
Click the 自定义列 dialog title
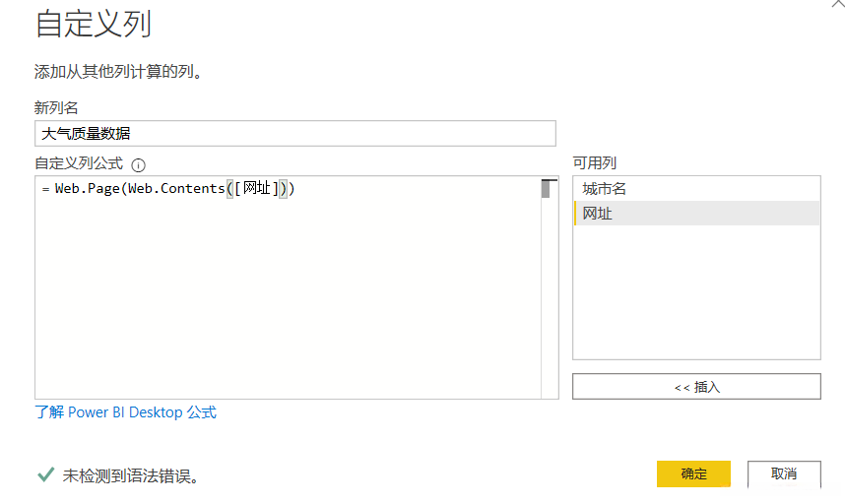tap(94, 24)
